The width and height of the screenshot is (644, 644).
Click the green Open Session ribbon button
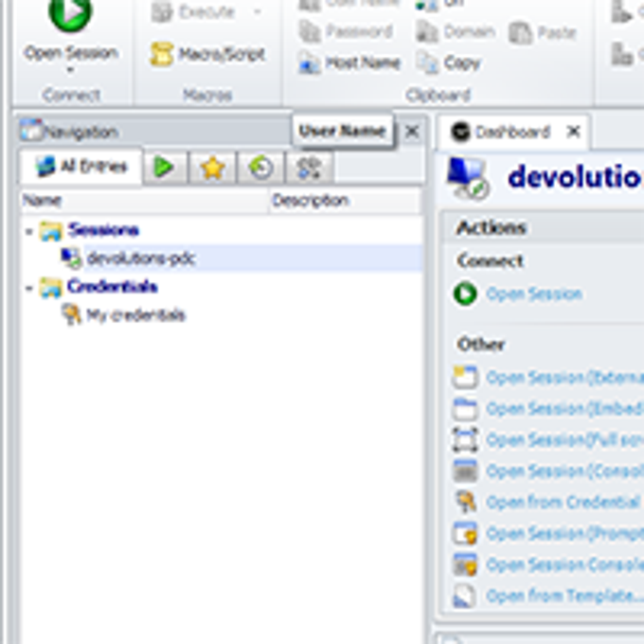[x=71, y=33]
